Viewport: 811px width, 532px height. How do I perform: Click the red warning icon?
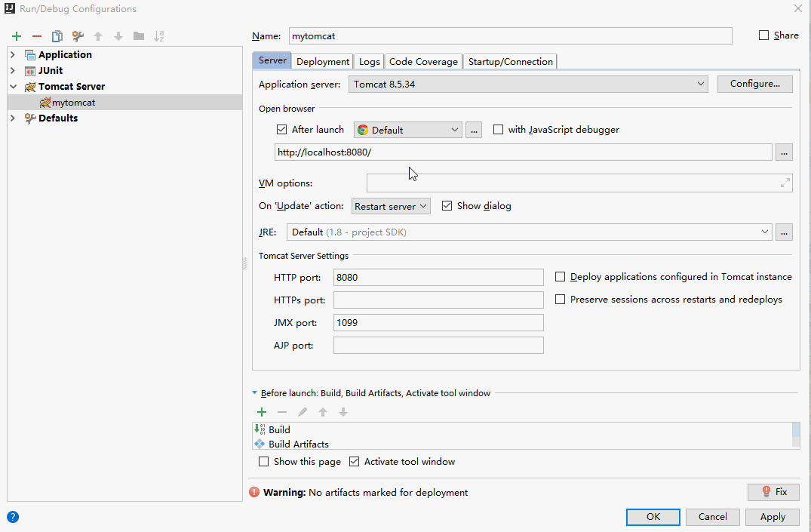click(x=254, y=492)
